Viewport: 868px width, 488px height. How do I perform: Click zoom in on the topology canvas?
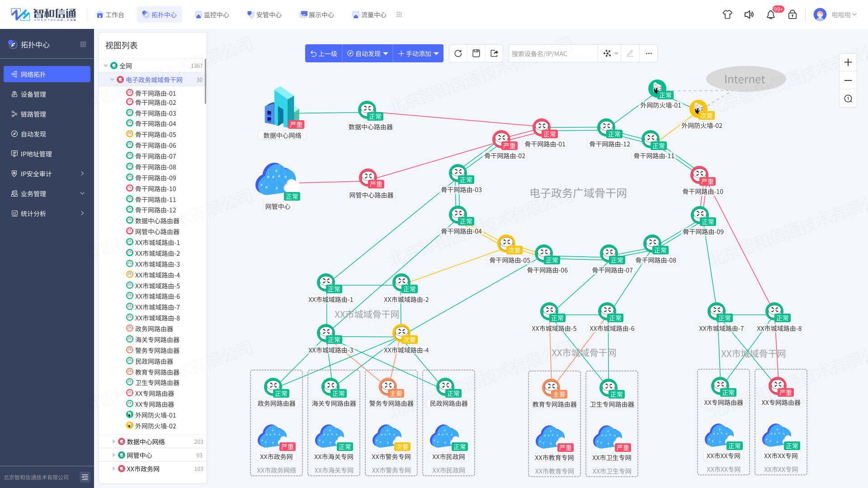coord(848,62)
